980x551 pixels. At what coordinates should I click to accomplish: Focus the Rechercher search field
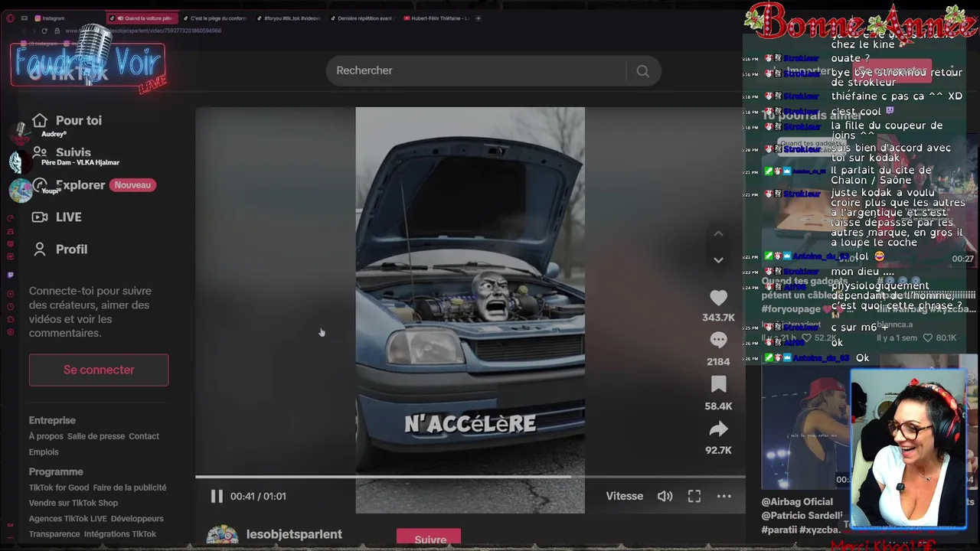pyautogui.click(x=475, y=70)
